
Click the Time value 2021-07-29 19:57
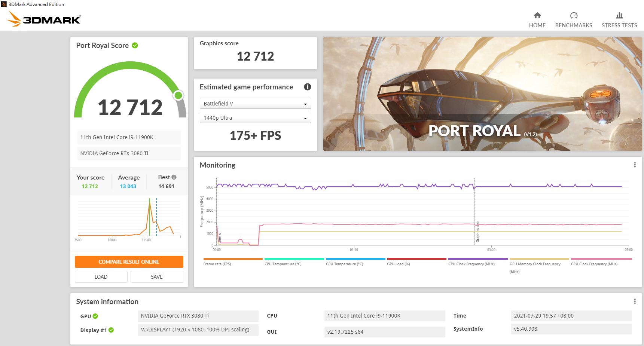pyautogui.click(x=571, y=316)
